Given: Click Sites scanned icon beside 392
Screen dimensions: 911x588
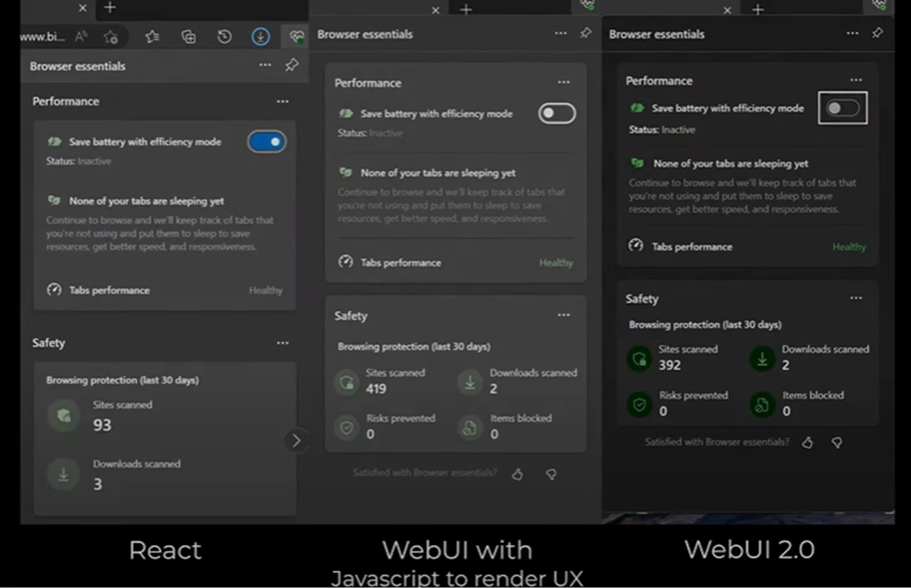Looking at the screenshot, I should (639, 359).
